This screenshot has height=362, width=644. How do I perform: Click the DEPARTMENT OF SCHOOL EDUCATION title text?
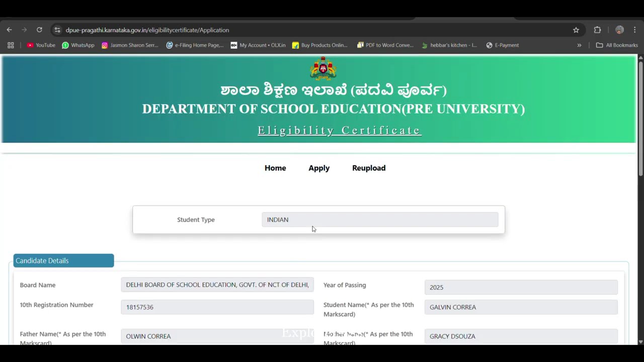pyautogui.click(x=334, y=109)
